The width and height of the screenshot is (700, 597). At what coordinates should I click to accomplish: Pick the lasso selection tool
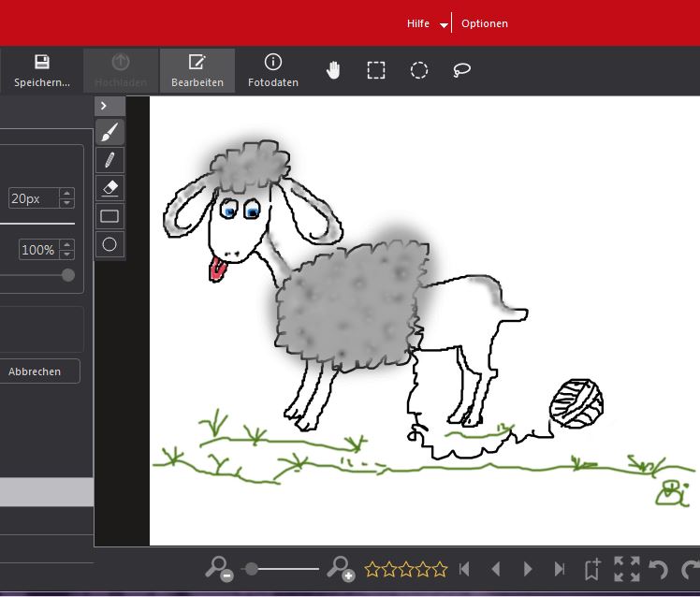462,70
